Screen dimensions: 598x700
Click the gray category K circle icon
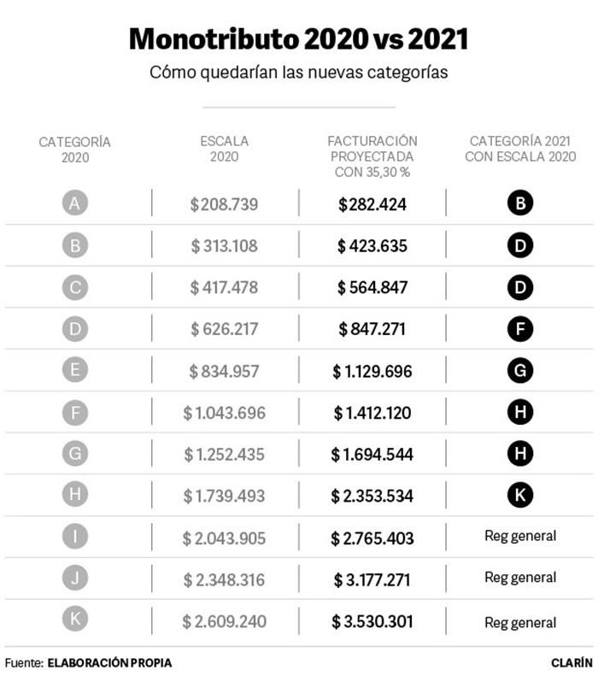tap(75, 619)
